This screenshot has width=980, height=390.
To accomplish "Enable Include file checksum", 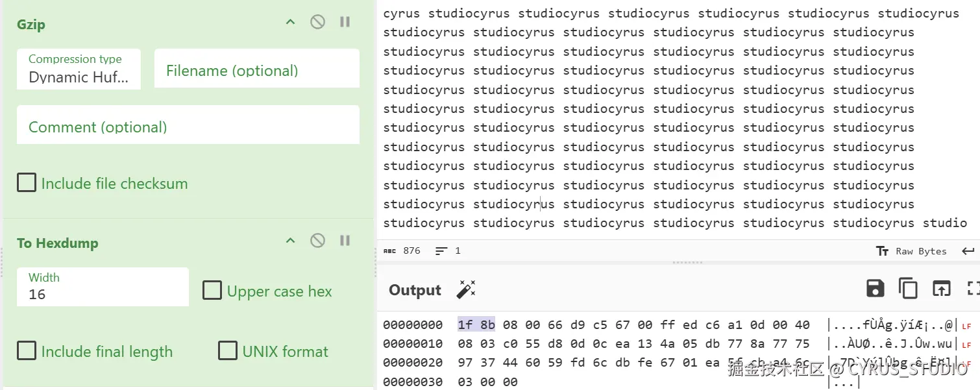I will [27, 183].
